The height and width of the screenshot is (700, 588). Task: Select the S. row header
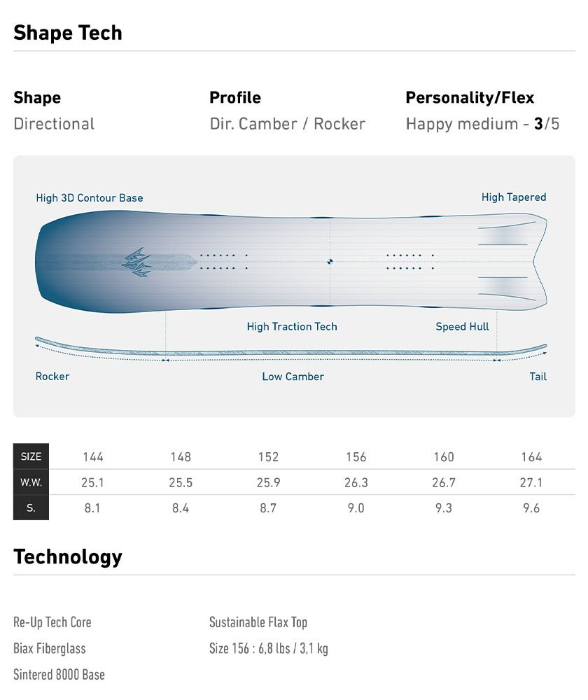tap(31, 508)
